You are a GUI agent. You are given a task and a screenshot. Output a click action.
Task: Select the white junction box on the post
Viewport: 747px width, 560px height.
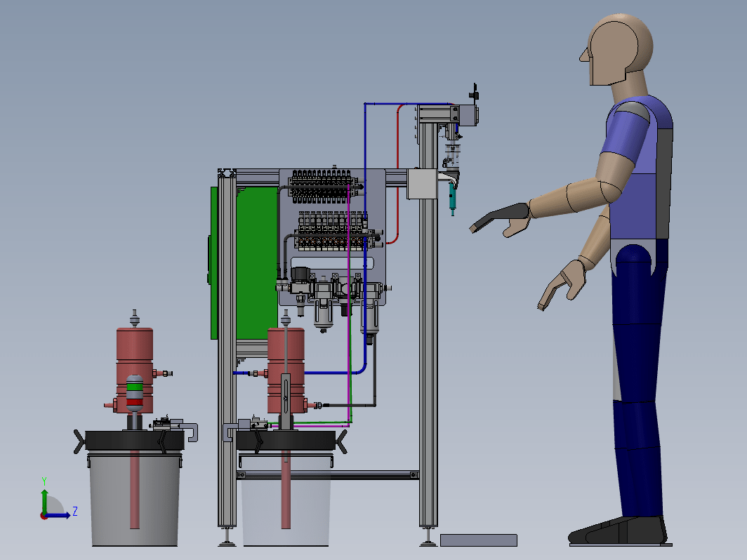tap(422, 184)
